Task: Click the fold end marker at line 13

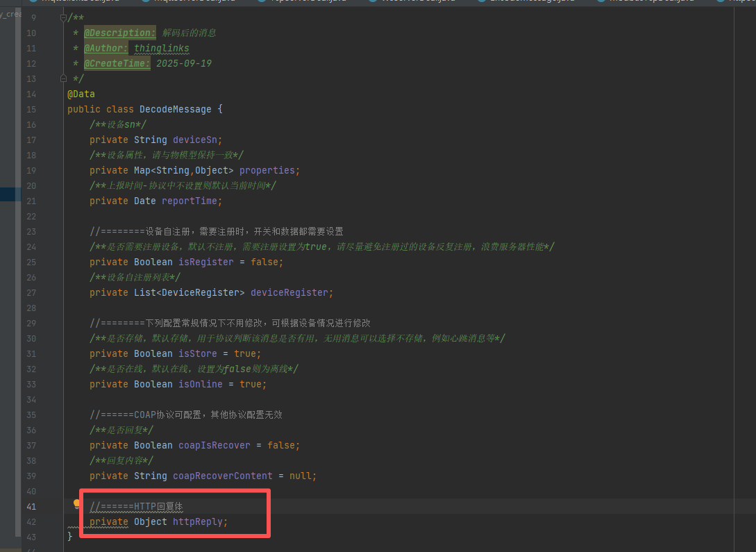Action: [64, 78]
